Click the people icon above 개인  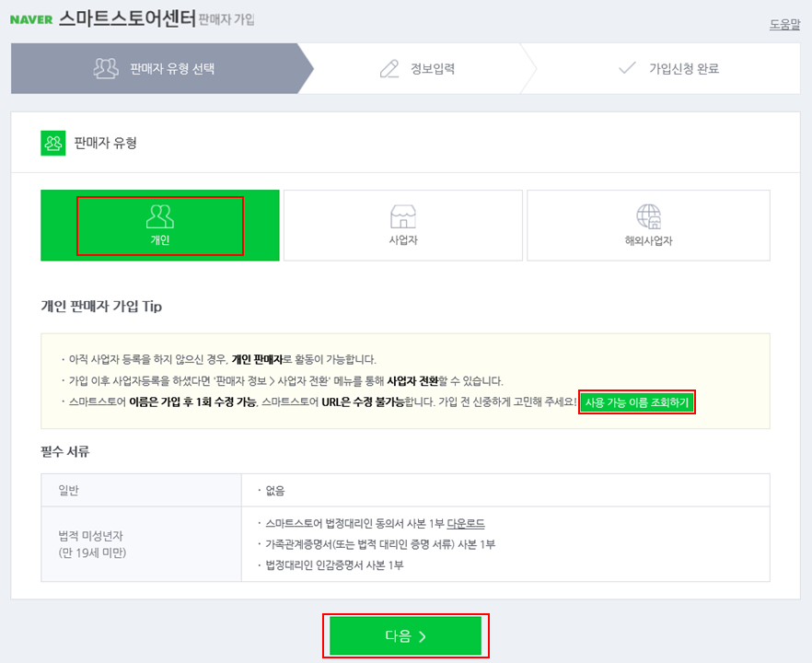coord(160,216)
